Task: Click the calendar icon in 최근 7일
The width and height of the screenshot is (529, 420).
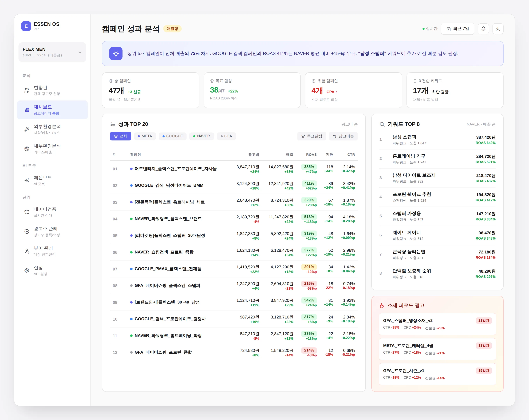Action: tap(449, 29)
